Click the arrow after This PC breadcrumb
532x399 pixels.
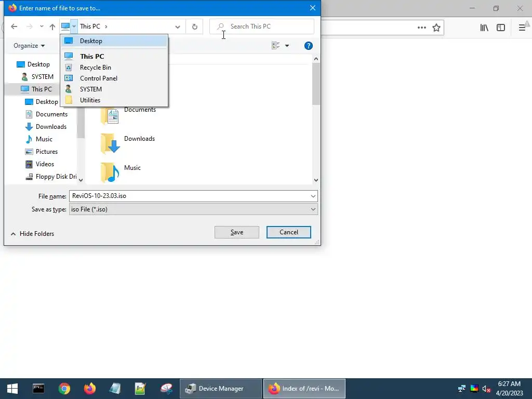click(x=106, y=26)
